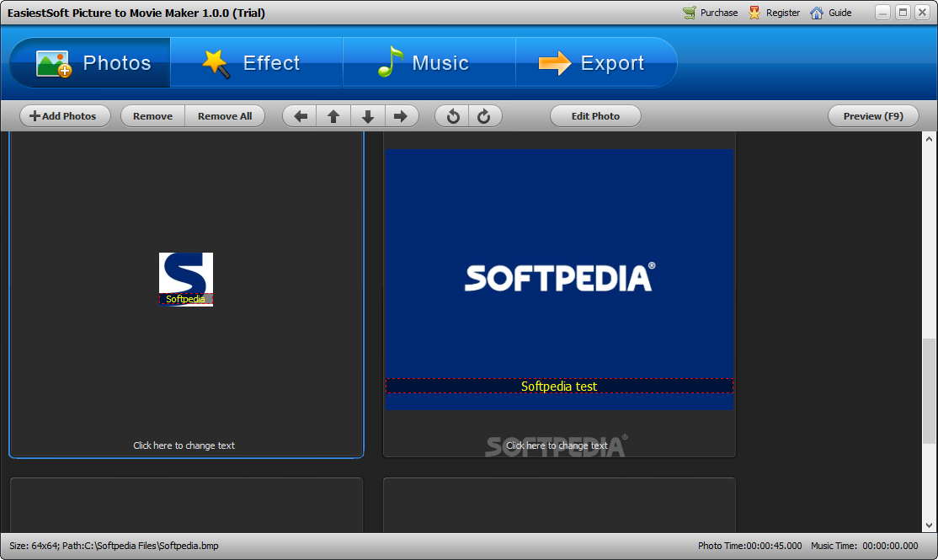Screen dimensions: 938x560
Task: Click scrollbar up arrow
Action: pyautogui.click(x=929, y=139)
